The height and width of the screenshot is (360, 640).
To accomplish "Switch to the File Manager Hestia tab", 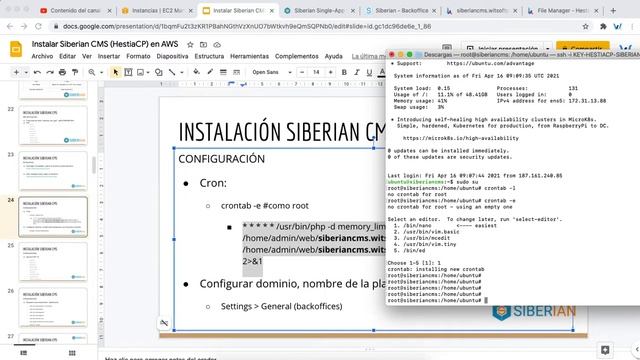I will [x=562, y=11].
